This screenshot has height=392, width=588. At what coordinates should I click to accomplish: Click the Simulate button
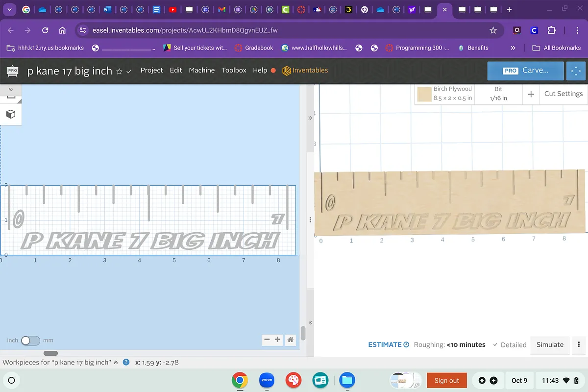tap(550, 344)
